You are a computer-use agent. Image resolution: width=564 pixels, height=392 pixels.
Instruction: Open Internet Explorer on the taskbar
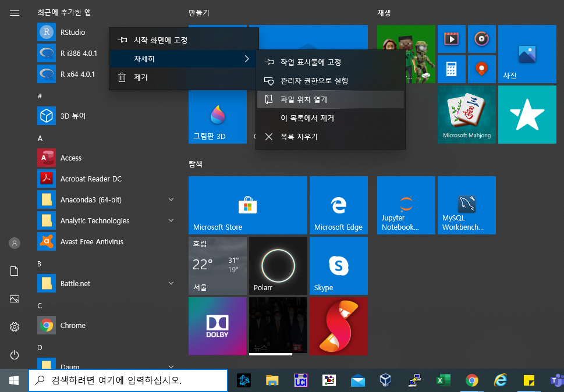pos(501,380)
